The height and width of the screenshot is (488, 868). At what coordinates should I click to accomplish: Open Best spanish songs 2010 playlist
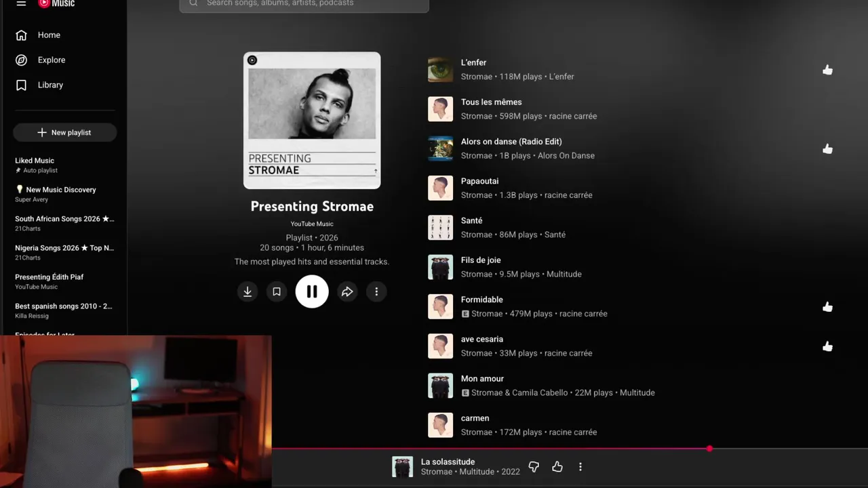64,311
